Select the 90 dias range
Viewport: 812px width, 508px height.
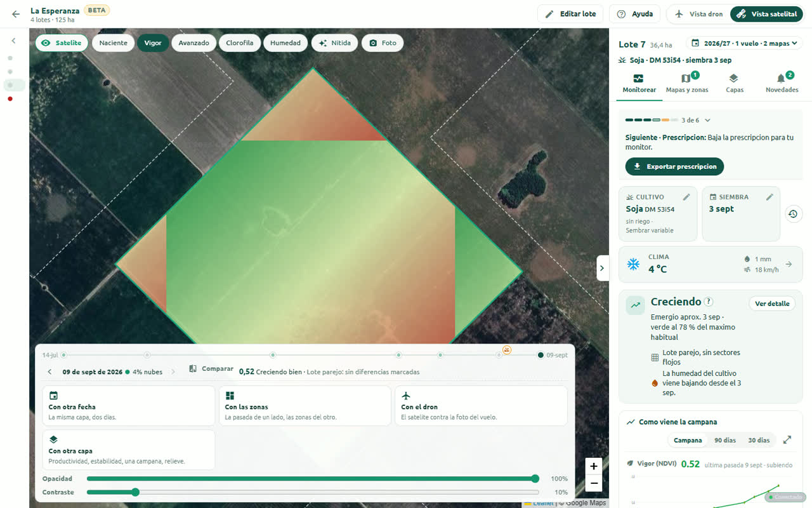[x=724, y=440]
